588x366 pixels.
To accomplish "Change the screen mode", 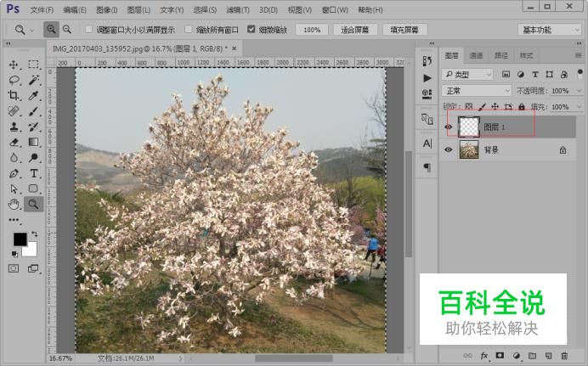I will [x=33, y=268].
